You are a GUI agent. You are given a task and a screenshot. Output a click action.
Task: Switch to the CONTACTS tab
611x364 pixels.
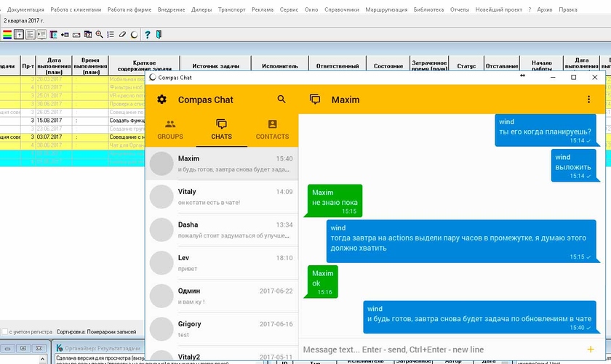tap(272, 129)
